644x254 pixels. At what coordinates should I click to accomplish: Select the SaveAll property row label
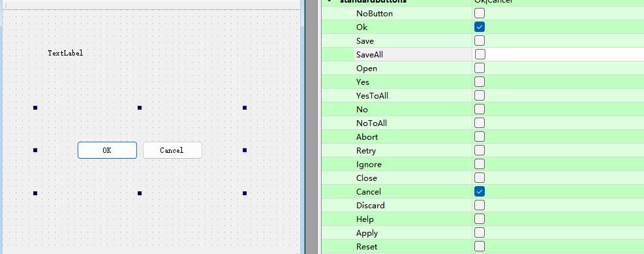click(x=370, y=55)
